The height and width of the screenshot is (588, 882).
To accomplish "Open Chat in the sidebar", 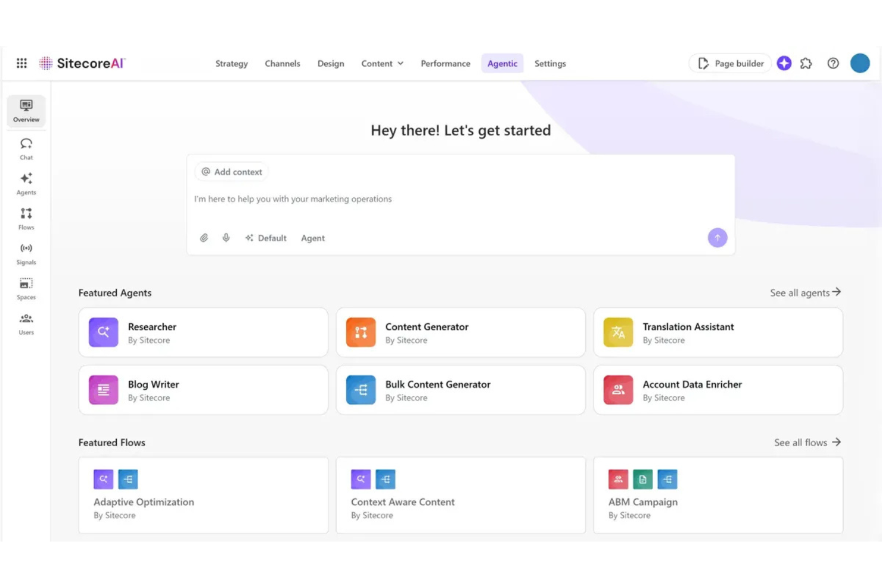I will click(26, 149).
